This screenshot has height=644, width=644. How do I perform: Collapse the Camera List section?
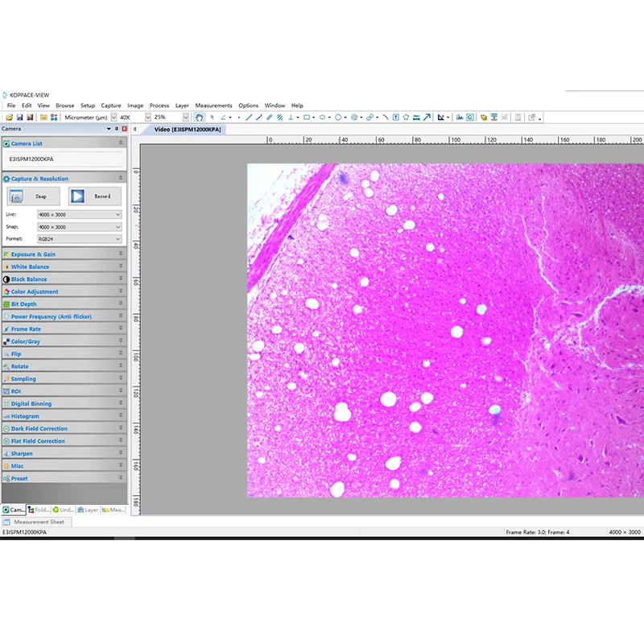(x=121, y=143)
